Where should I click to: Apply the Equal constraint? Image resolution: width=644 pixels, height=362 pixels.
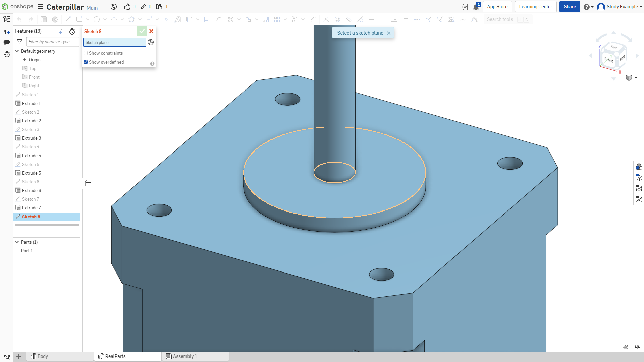point(406,19)
